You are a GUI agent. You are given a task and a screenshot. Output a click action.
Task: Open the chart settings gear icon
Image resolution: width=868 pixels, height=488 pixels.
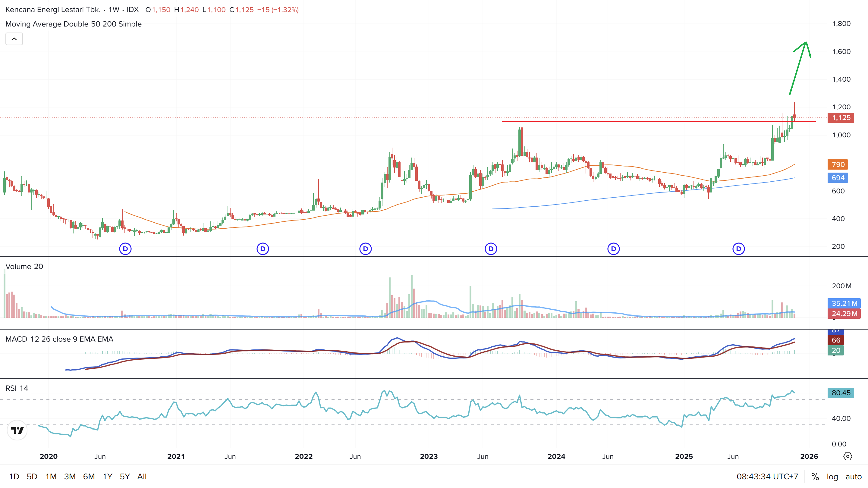[x=848, y=456]
